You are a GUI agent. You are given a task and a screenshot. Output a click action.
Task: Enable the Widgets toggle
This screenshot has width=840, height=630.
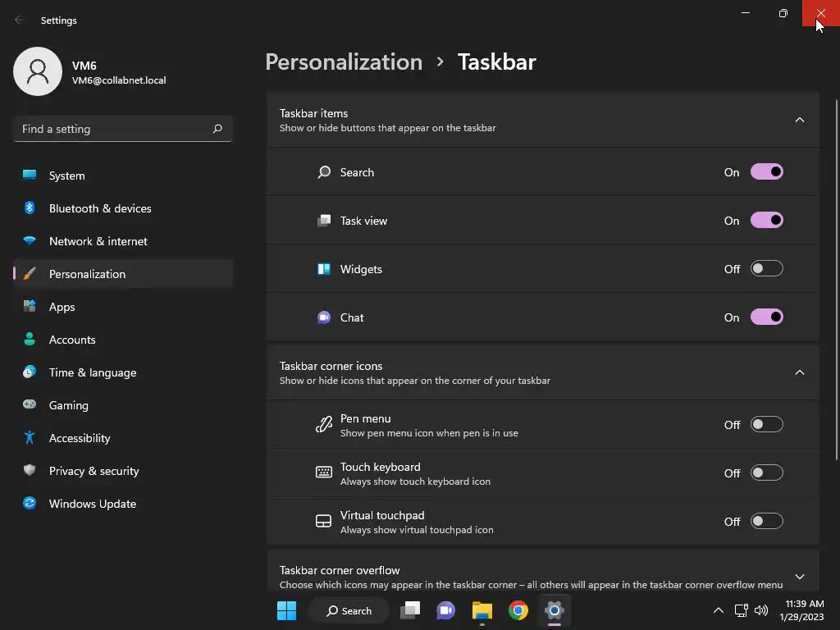click(x=766, y=269)
